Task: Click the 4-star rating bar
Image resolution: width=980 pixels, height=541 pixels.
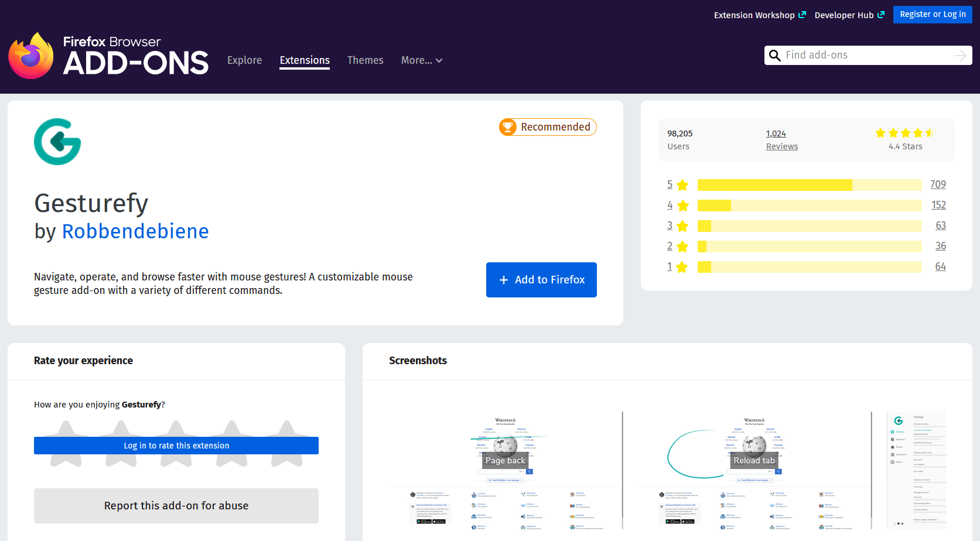Action: [x=809, y=206]
